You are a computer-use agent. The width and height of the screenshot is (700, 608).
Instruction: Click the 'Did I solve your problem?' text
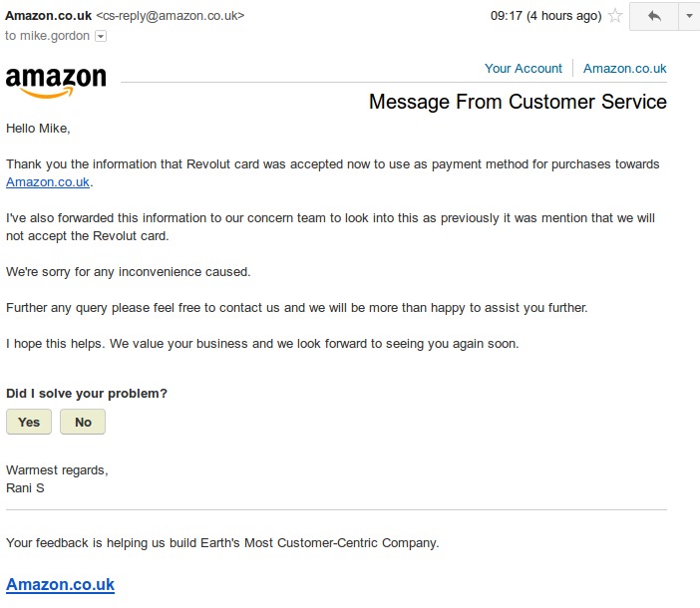(87, 394)
